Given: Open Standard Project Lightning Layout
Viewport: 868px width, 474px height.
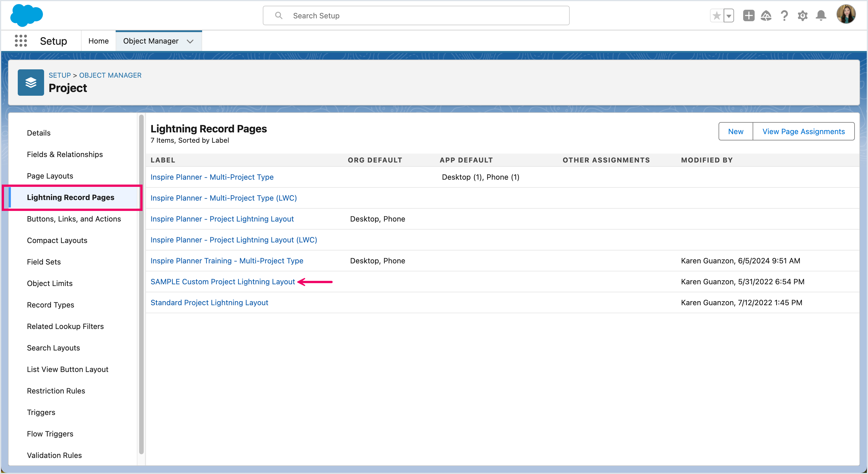Looking at the screenshot, I should (209, 303).
